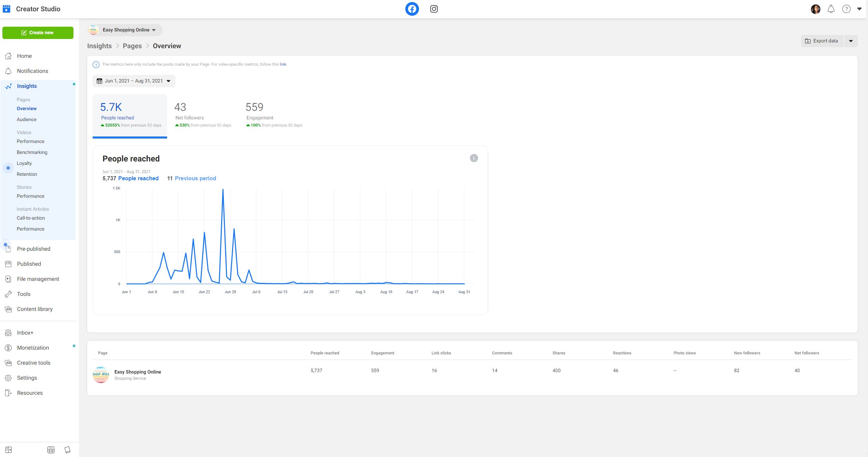The image size is (868, 457).
Task: Click the File management icon
Action: pos(9,279)
